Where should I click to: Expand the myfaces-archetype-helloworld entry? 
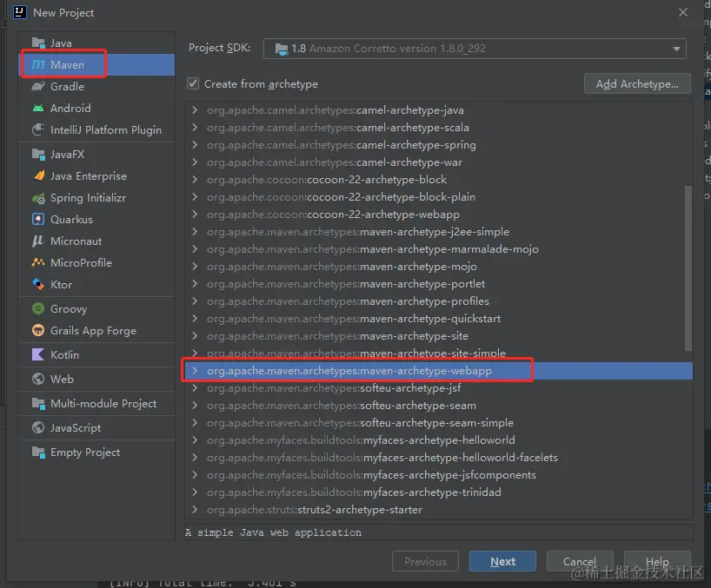pos(195,440)
